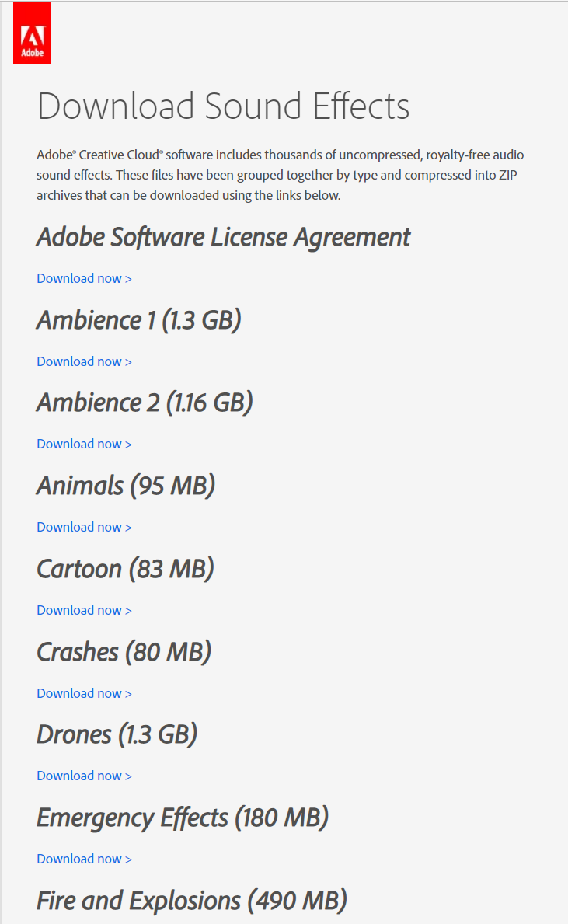568x924 pixels.
Task: Click the Drones (1.3 GB) heading
Action: [117, 734]
